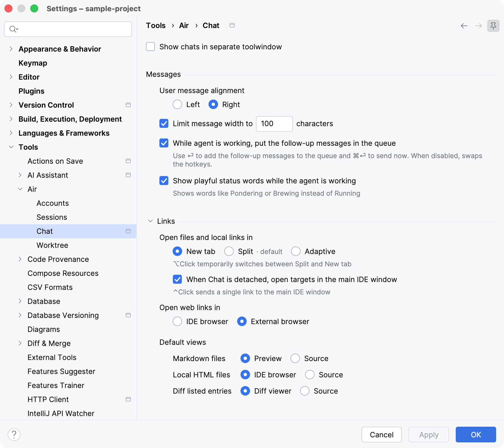The height and width of the screenshot is (448, 504).
Task: Click the help question mark button
Action: [x=14, y=435]
